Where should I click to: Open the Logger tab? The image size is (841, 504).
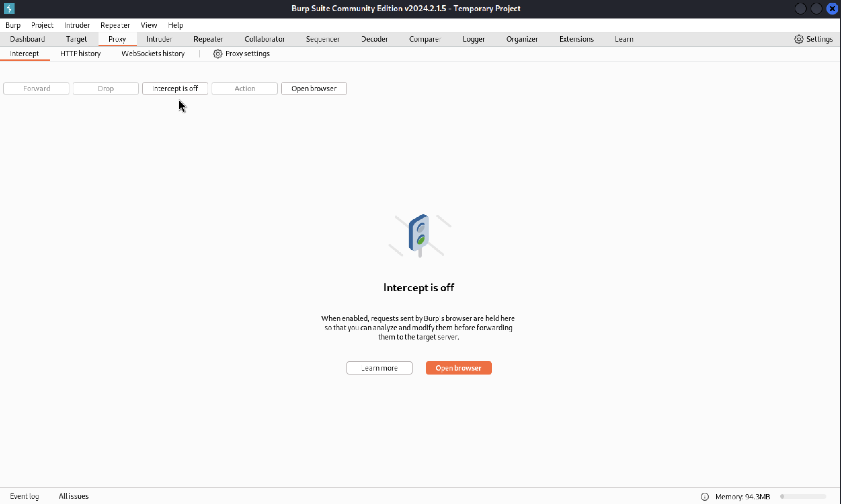(x=474, y=39)
